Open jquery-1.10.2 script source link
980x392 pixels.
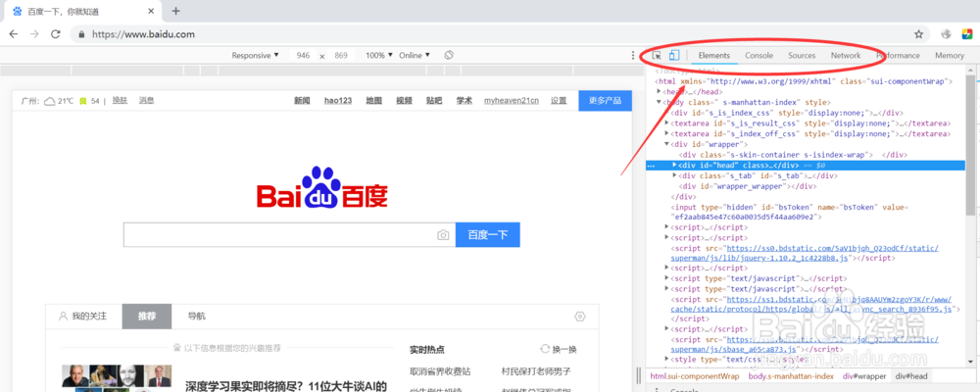pos(805,253)
